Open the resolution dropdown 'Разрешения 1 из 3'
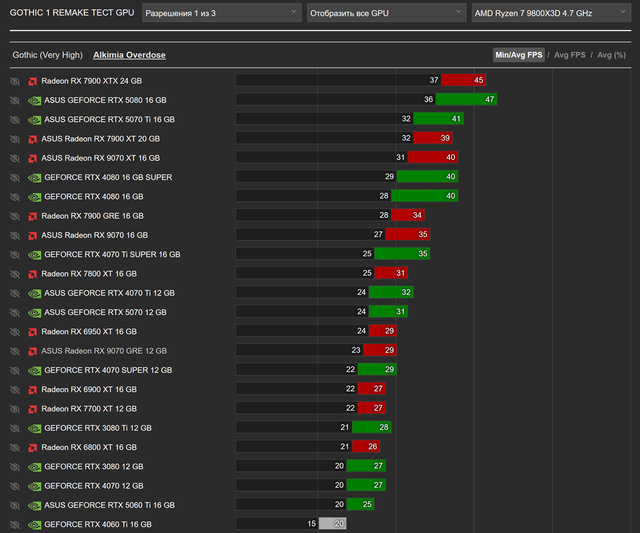640x533 pixels. pos(222,13)
